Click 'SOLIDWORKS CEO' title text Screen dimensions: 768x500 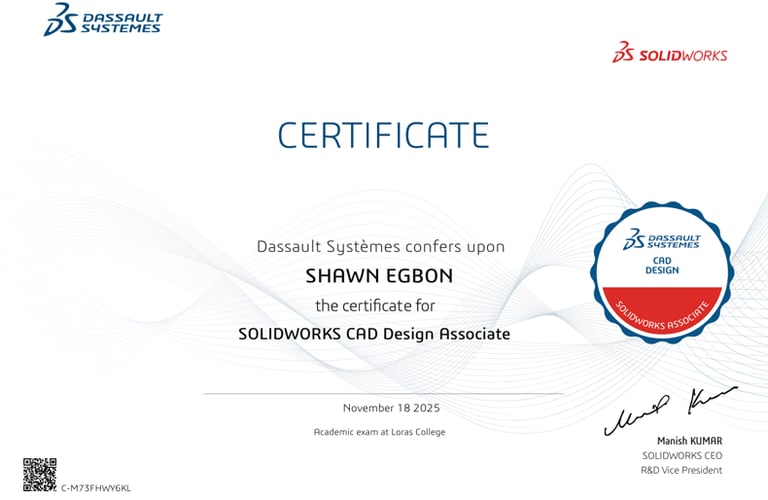[x=682, y=455]
